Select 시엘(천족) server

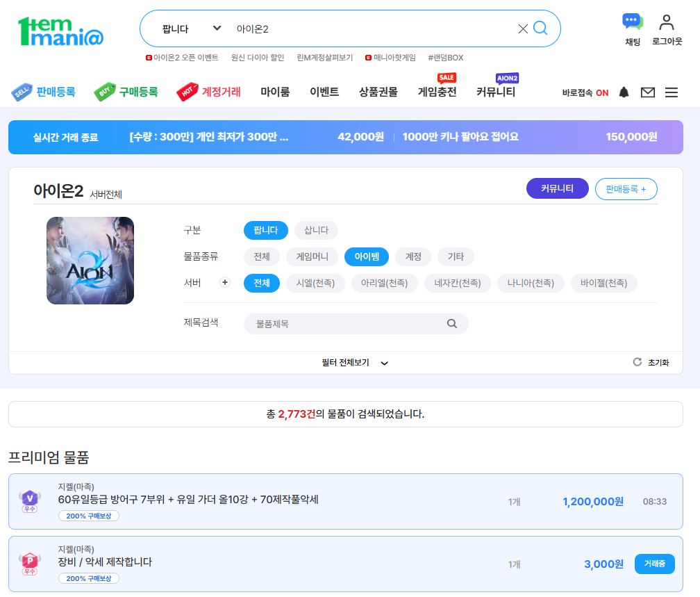(315, 283)
